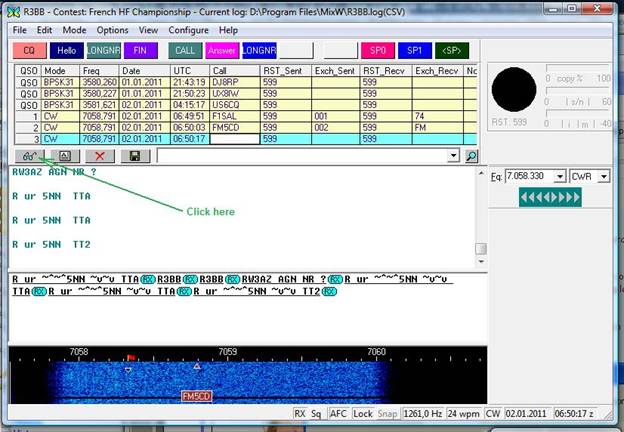Click the binoculars search icon in log toolbar
624x432 pixels.
[x=30, y=156]
